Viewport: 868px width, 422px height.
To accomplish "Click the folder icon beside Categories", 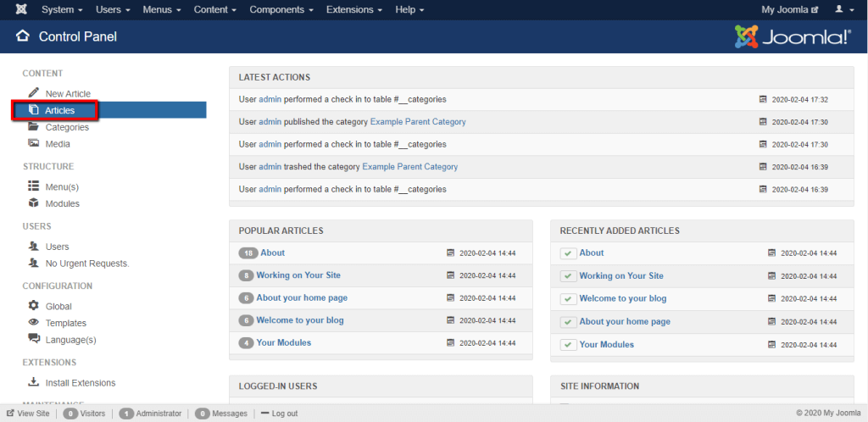I will pos(34,126).
